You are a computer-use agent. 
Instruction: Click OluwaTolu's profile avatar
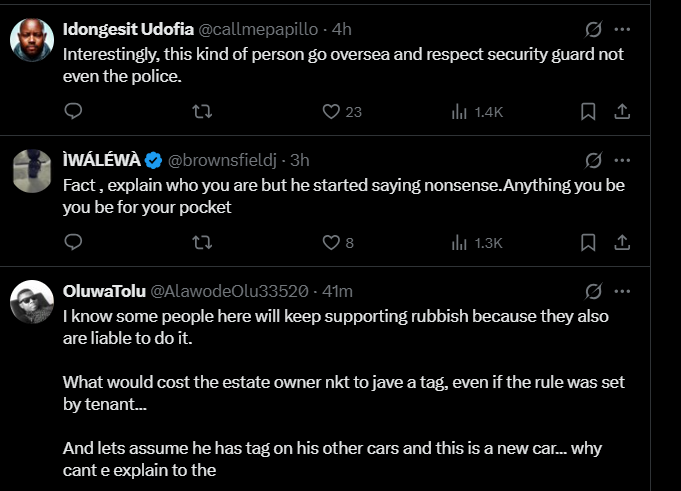pos(31,301)
